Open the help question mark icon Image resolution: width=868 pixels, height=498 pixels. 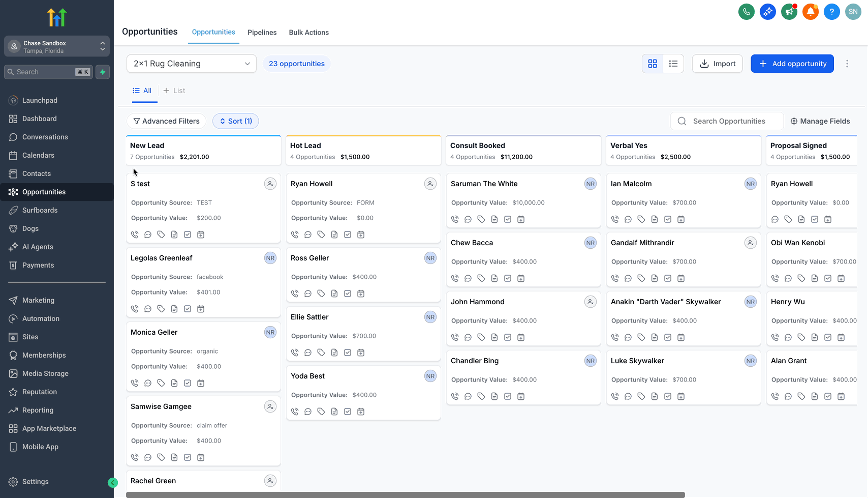coord(831,12)
